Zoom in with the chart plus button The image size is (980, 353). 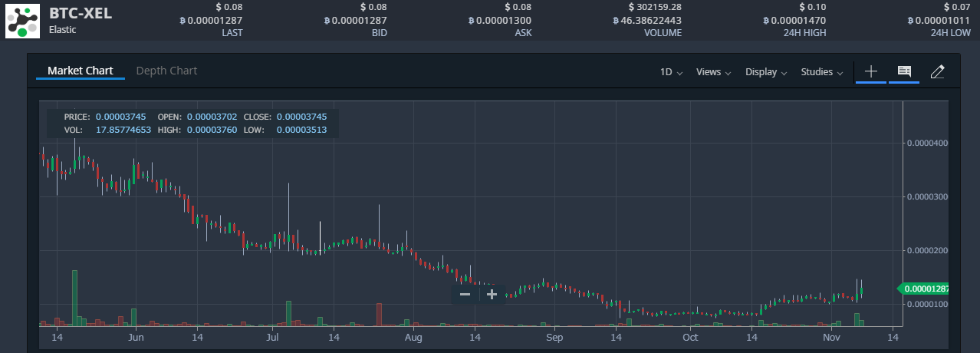click(x=492, y=294)
